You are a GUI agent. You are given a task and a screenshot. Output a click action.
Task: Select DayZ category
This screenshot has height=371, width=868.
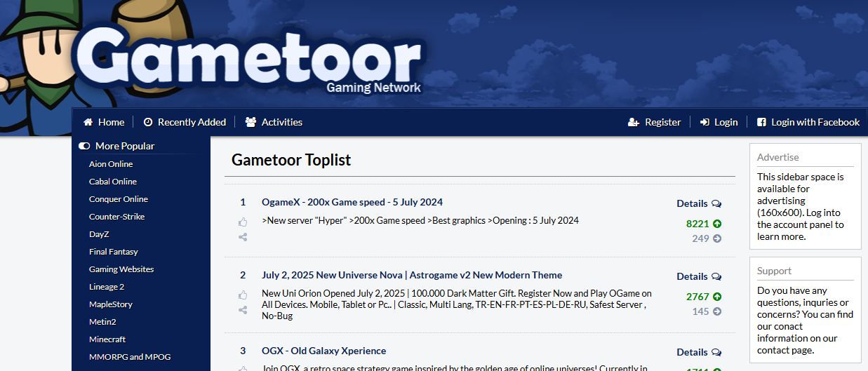point(99,234)
